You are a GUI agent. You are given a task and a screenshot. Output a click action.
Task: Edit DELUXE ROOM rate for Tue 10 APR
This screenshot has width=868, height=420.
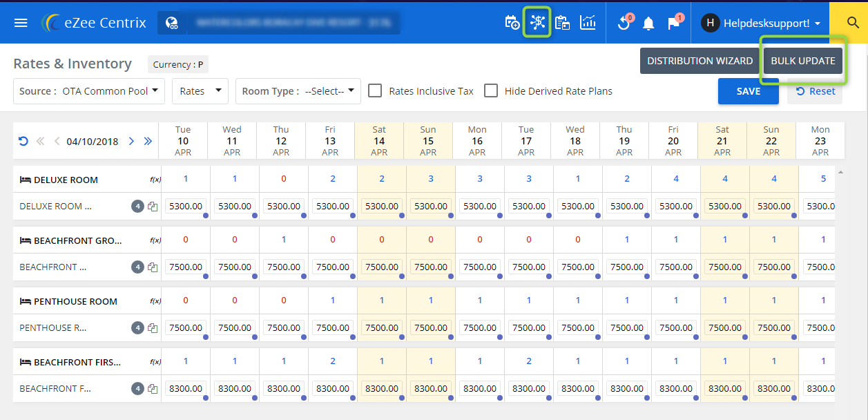(186, 206)
